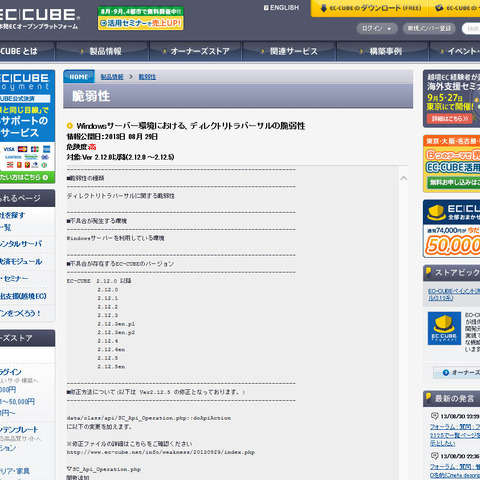Click the EC CUBE Payment product thumbnail
Image resolution: width=480 pixels, height=480 pixels.
click(x=444, y=328)
